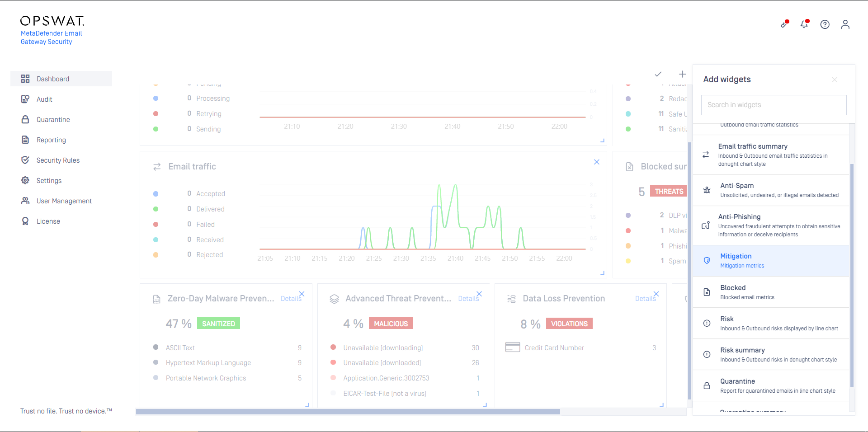Remove the Zero-Day Malware Prevention widget
This screenshot has width=868, height=432.
(302, 294)
